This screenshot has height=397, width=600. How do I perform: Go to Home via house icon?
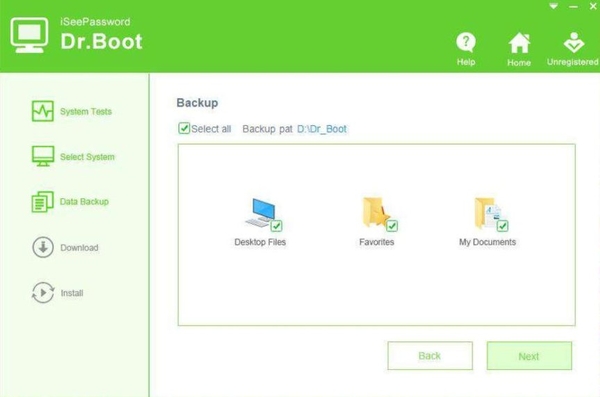(x=519, y=43)
